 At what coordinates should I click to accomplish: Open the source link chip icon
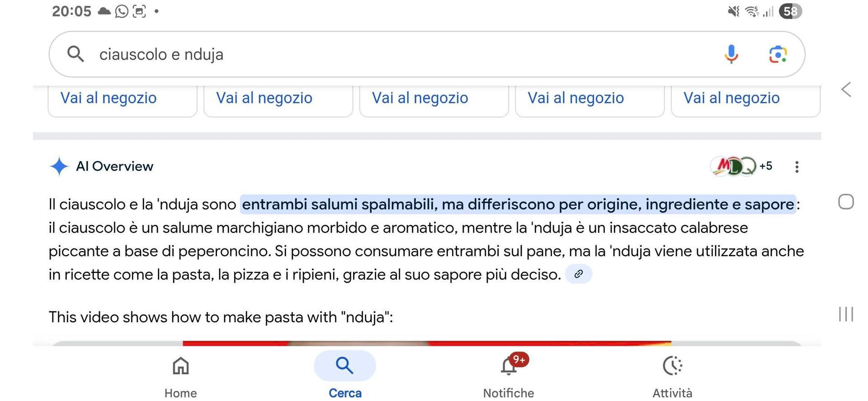(578, 274)
